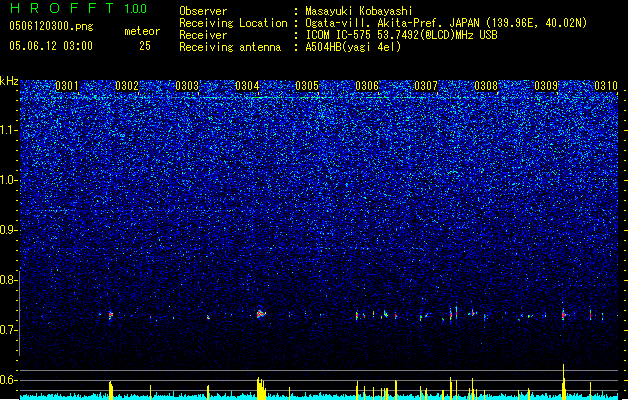
Task: Click the 0.6 frequency axis label
Action: tap(9, 380)
